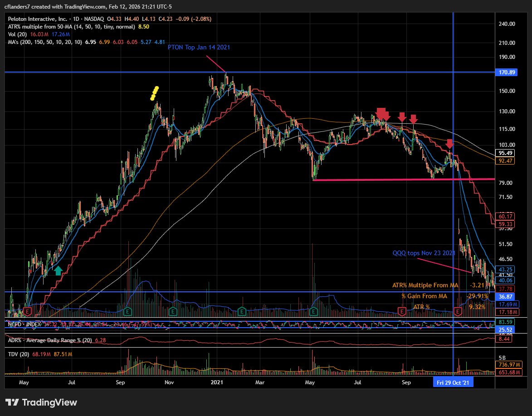Click the blue 36.87 line price label
The image size is (532, 416).
point(505,297)
